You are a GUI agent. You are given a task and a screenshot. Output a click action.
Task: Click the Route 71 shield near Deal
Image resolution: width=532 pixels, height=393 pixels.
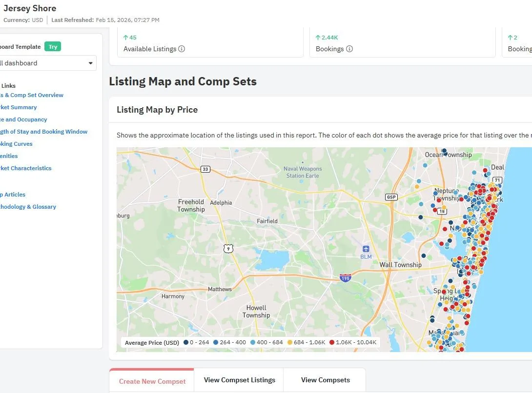coord(497,180)
